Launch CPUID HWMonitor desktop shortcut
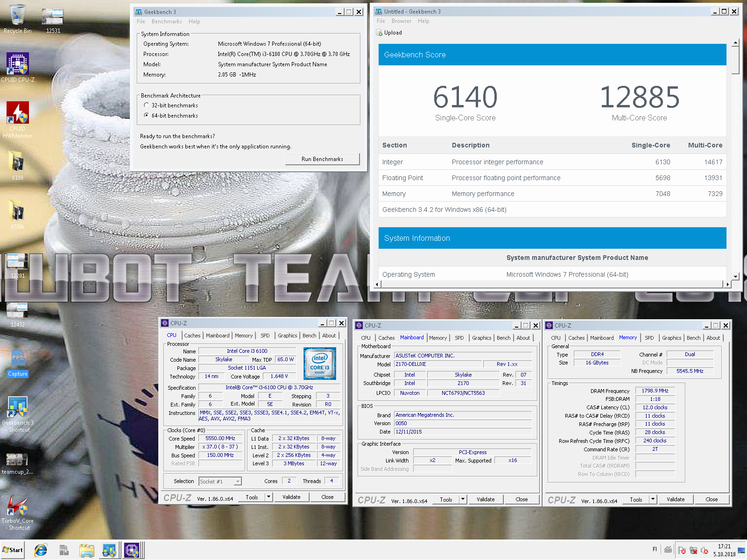747x560 pixels. point(18,120)
